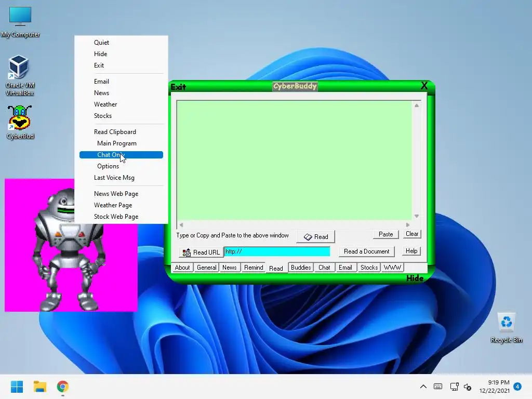Open the Windows Start menu

[x=17, y=387]
